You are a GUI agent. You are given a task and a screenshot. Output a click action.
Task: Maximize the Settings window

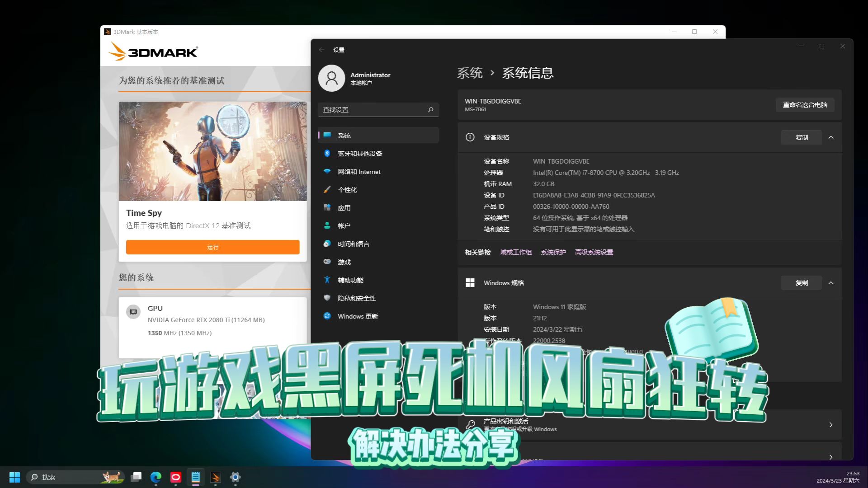(x=822, y=46)
